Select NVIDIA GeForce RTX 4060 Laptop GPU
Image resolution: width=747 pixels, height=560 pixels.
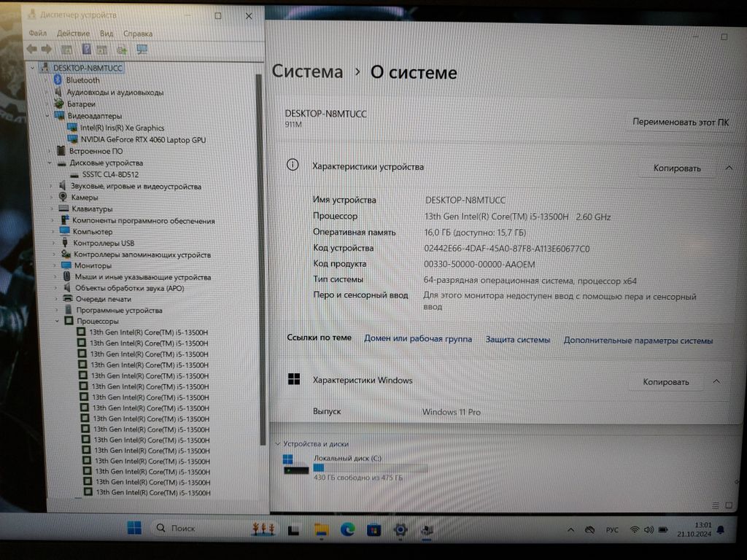[x=143, y=139]
